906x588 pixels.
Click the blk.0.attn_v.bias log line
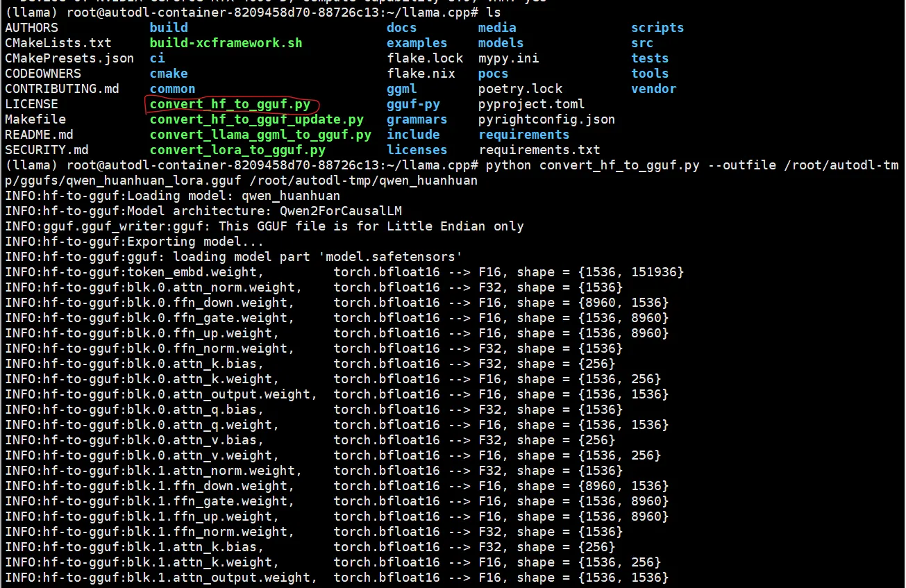pyautogui.click(x=310, y=440)
